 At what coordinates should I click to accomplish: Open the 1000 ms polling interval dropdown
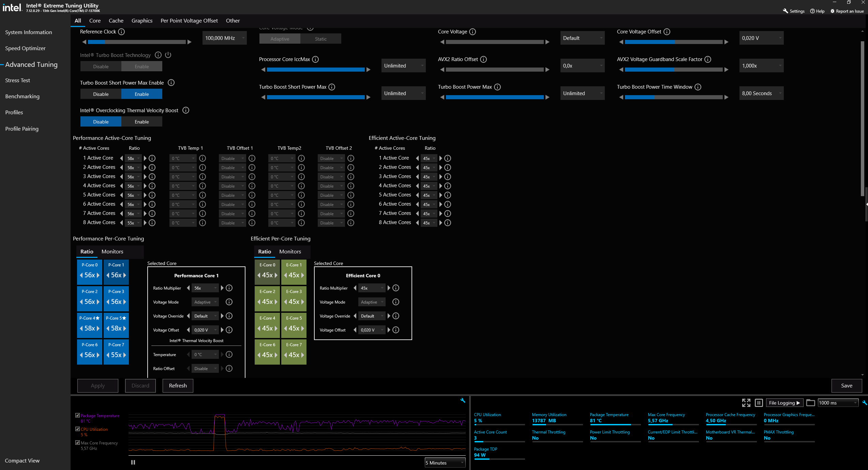click(838, 403)
